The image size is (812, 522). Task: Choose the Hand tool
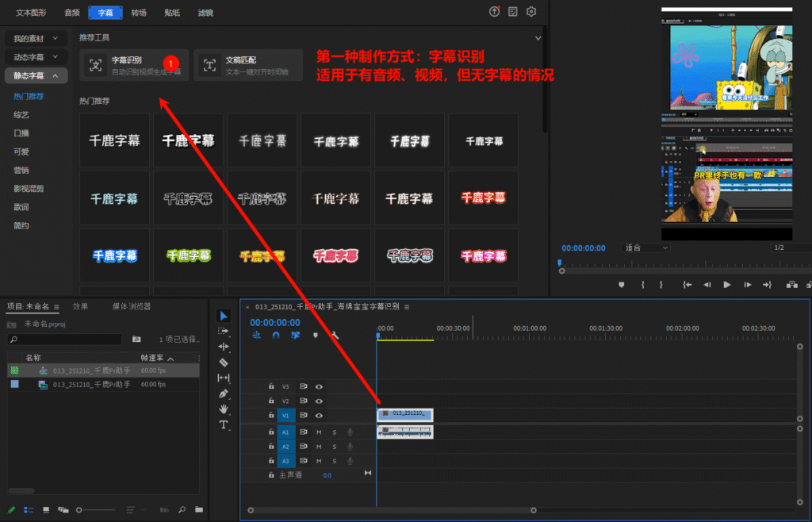[x=224, y=409]
